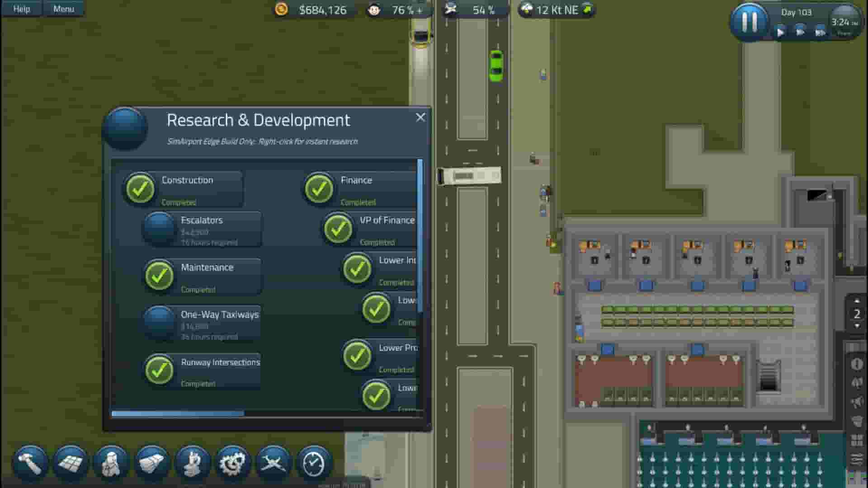Open the staff management panel
The width and height of the screenshot is (868, 488).
(x=111, y=463)
